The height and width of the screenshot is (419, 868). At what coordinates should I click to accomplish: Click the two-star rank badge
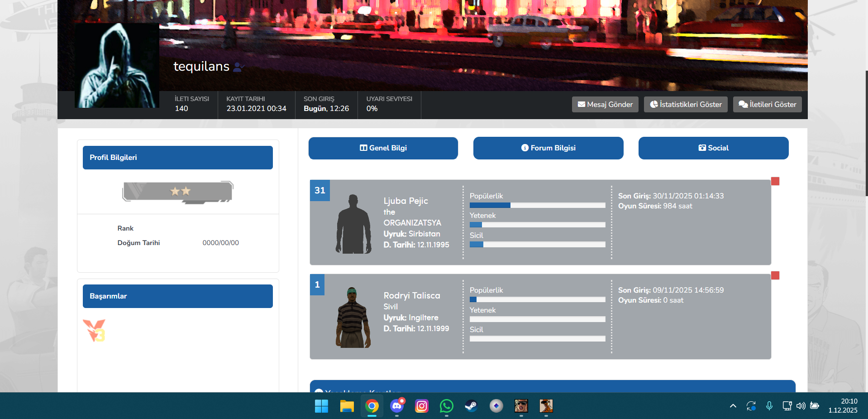(178, 192)
